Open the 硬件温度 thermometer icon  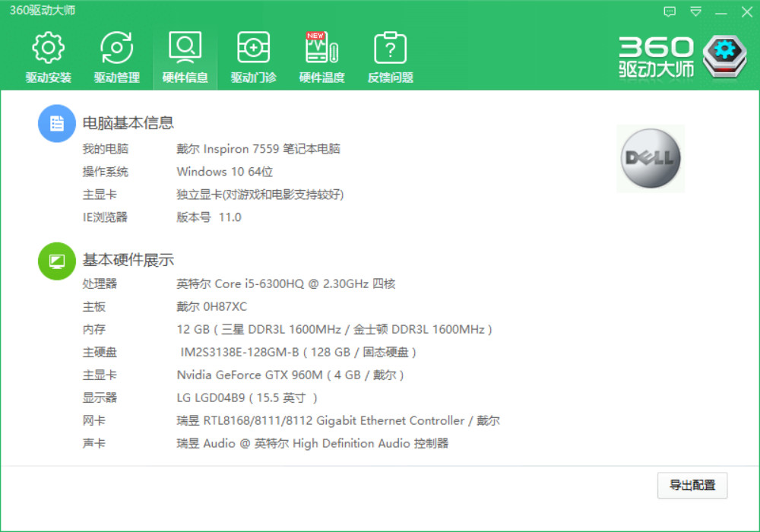click(x=321, y=47)
